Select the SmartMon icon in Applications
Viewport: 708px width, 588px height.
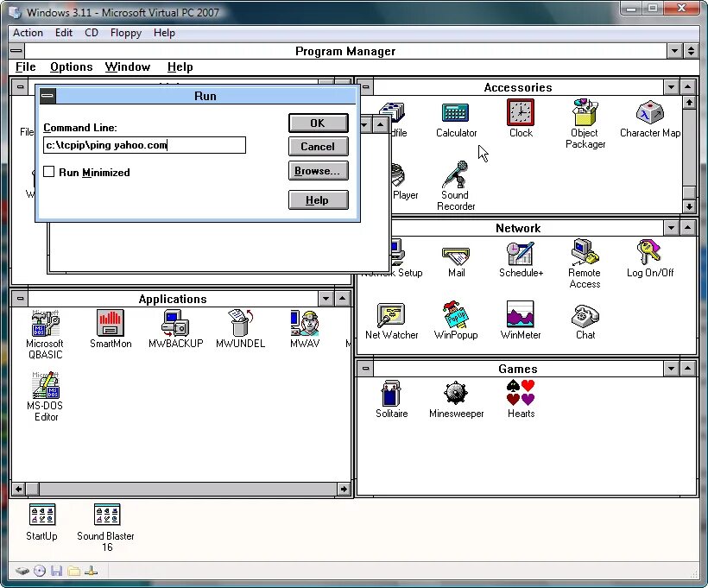coord(111,322)
